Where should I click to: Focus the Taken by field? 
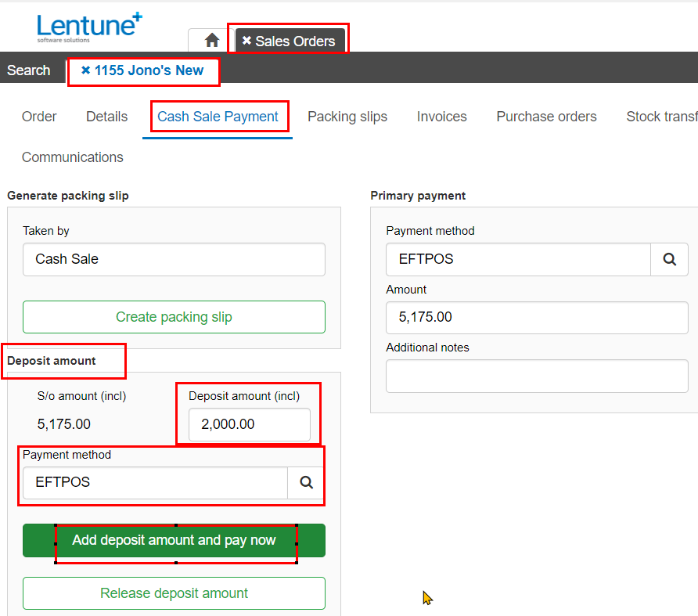point(174,259)
